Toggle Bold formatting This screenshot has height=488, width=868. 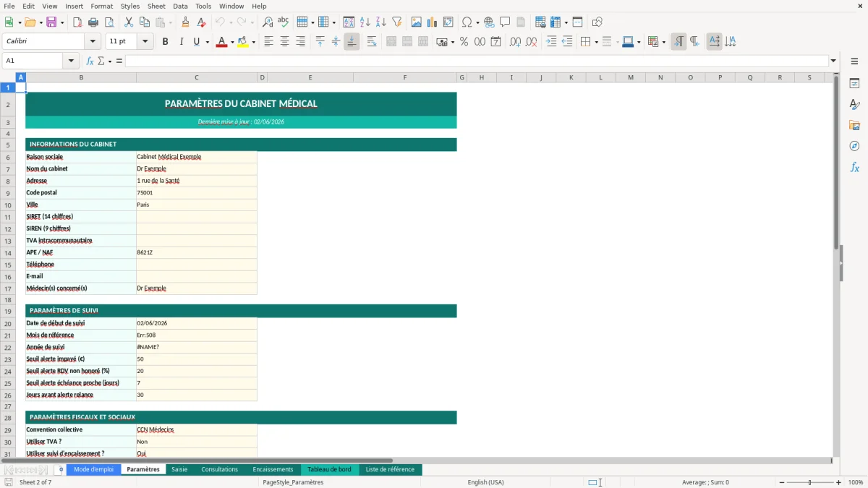click(x=165, y=42)
